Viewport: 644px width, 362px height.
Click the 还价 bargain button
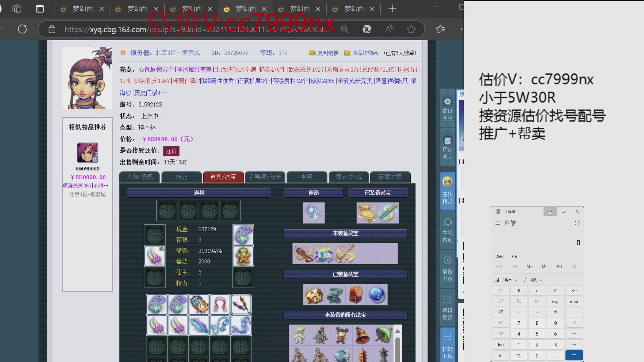[x=171, y=151]
